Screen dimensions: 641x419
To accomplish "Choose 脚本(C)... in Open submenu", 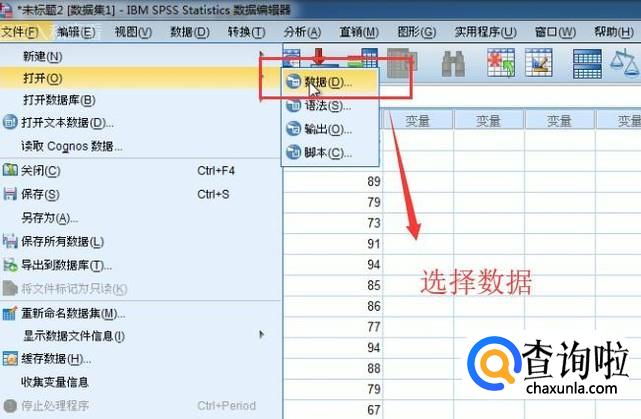I will (330, 153).
